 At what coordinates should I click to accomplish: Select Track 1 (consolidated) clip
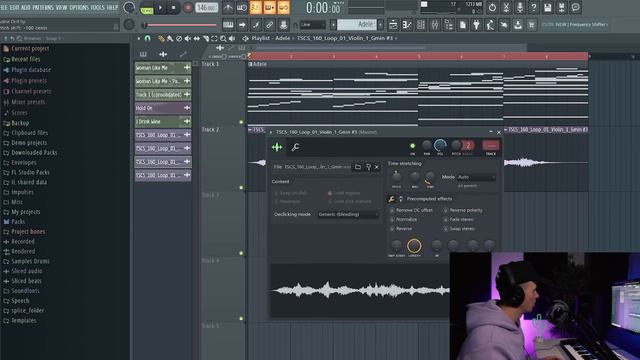coord(163,94)
